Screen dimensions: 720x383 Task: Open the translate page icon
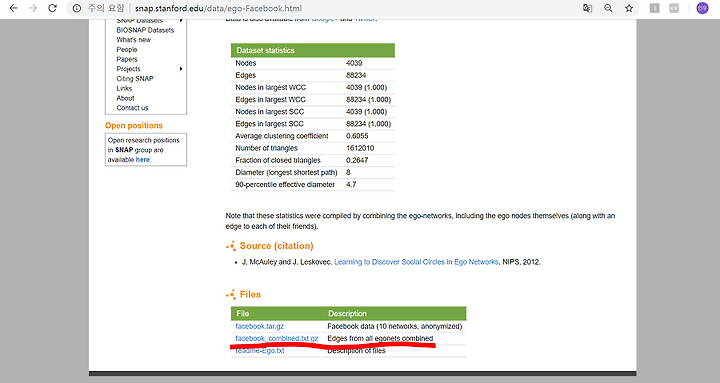[587, 8]
